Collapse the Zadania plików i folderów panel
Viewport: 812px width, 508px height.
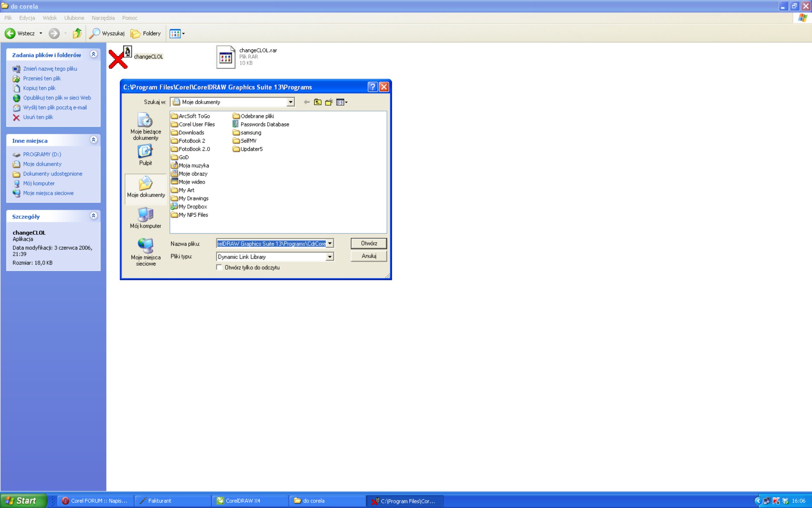tap(94, 54)
